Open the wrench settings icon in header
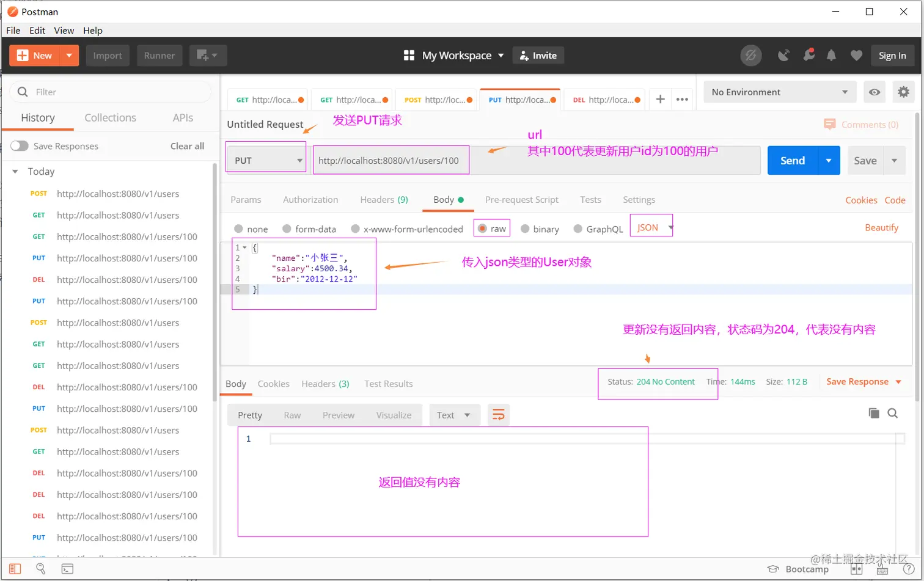 (809, 56)
